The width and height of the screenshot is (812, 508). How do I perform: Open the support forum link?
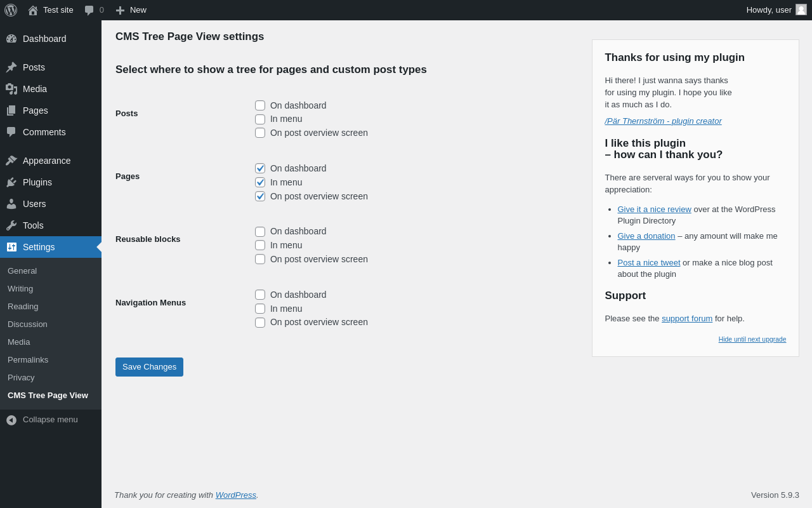coord(687,318)
